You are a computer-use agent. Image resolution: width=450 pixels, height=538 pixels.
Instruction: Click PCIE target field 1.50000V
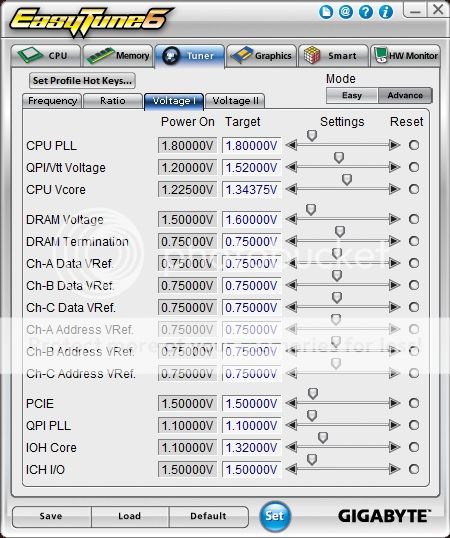tap(251, 403)
